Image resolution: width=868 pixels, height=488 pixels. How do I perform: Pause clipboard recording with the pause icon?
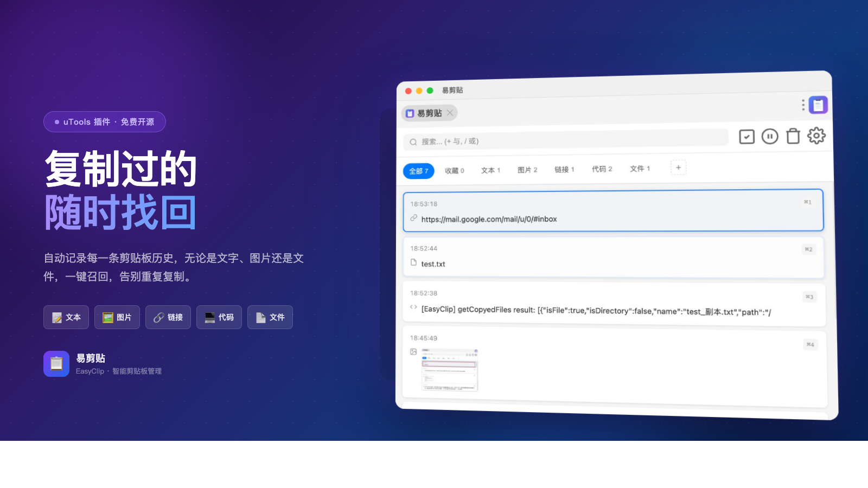[x=770, y=136]
